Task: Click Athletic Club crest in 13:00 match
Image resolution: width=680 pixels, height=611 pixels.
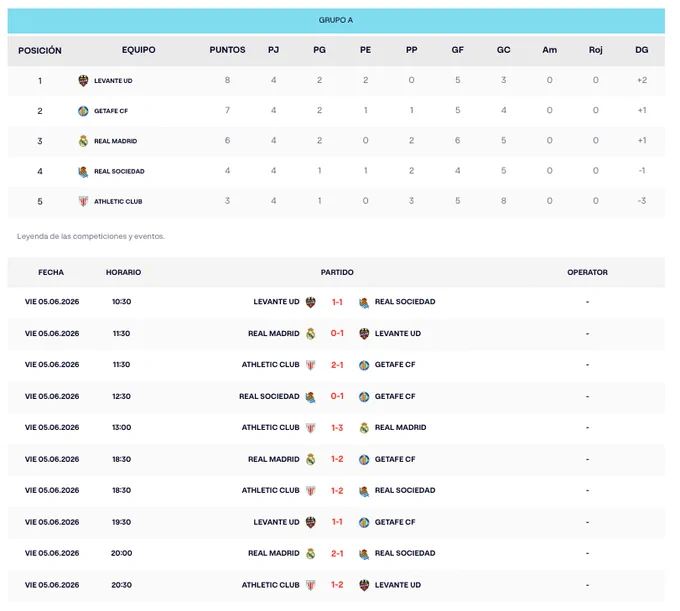Action: coord(311,428)
